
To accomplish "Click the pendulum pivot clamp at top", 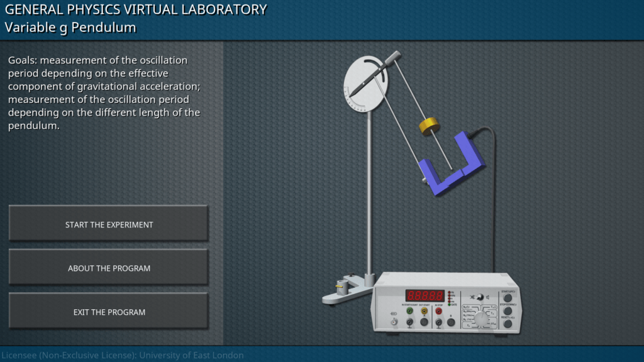I will tap(393, 58).
